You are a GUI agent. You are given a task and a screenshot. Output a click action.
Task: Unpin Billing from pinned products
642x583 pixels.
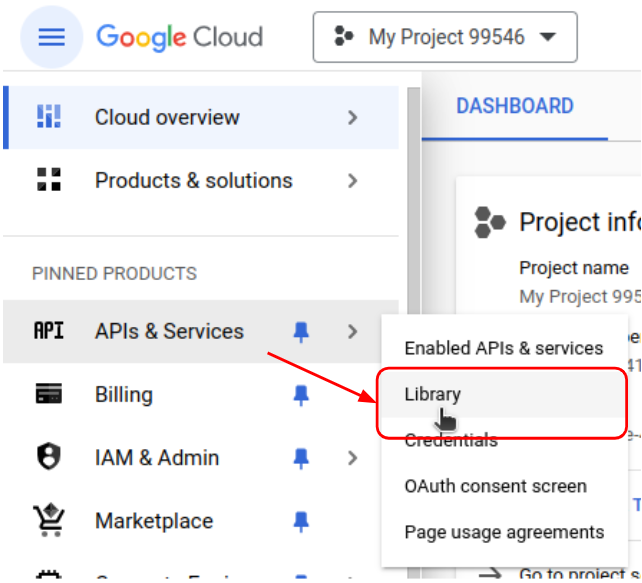(301, 395)
